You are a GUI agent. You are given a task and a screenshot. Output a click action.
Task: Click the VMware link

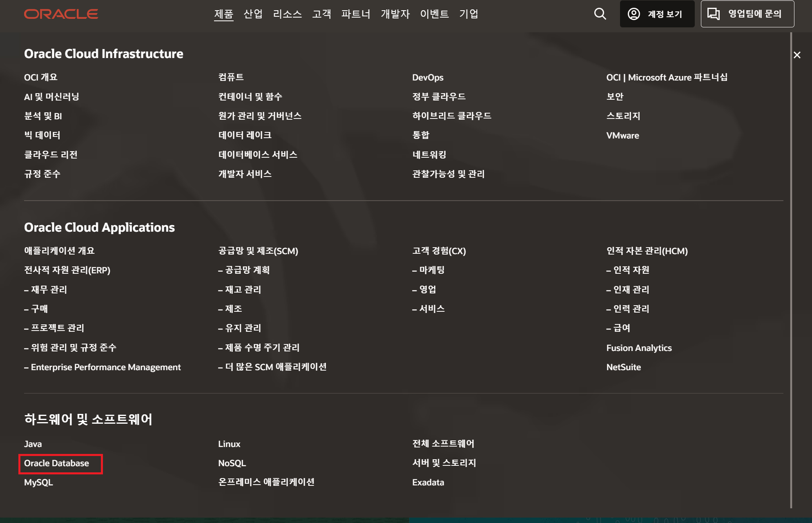(622, 136)
